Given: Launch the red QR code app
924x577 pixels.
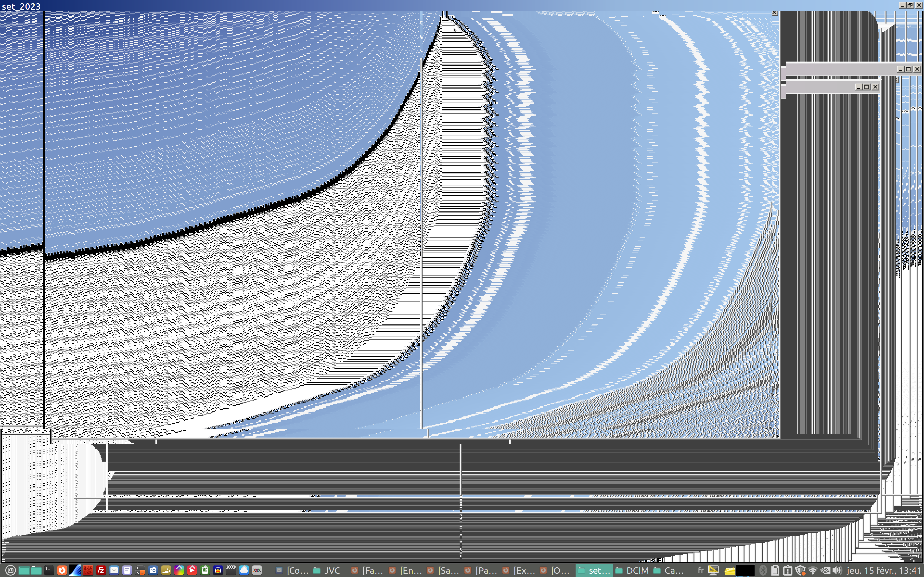Looking at the screenshot, I should tap(88, 570).
